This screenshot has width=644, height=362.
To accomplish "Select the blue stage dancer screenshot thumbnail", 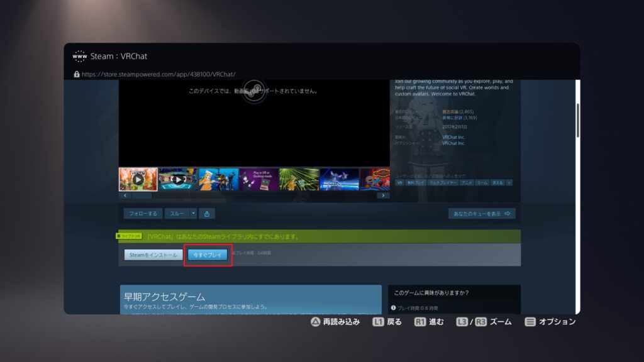I will click(x=339, y=179).
